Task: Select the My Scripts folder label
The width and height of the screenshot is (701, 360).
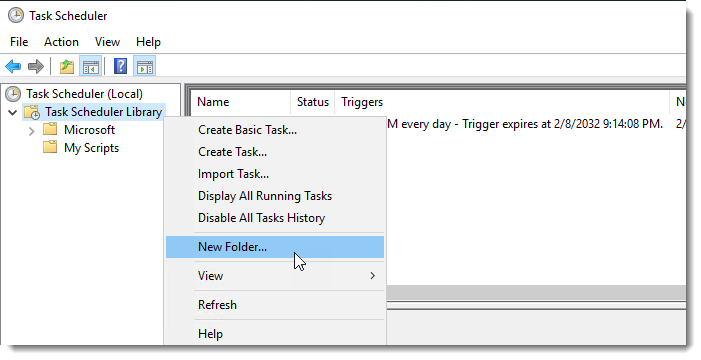Action: point(91,148)
